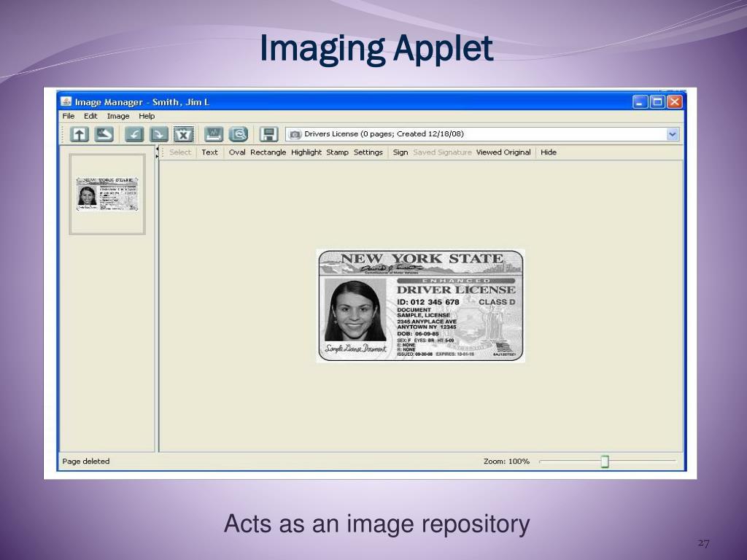This screenshot has width=747, height=560.
Task: Click the Saved Signature button
Action: 442,152
